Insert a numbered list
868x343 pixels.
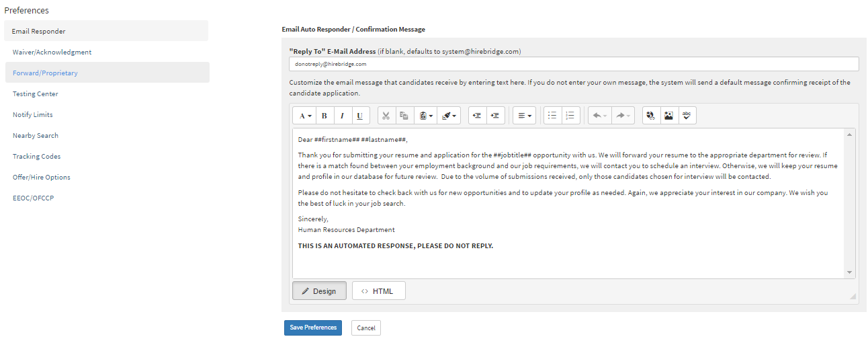coord(570,116)
